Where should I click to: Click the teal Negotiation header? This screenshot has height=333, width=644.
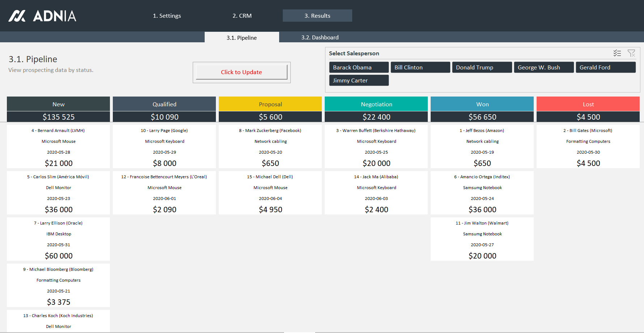pos(376,104)
